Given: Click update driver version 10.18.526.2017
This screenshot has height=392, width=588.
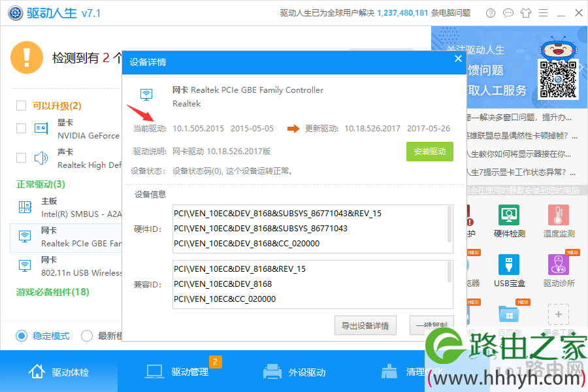Looking at the screenshot, I should click(x=372, y=128).
